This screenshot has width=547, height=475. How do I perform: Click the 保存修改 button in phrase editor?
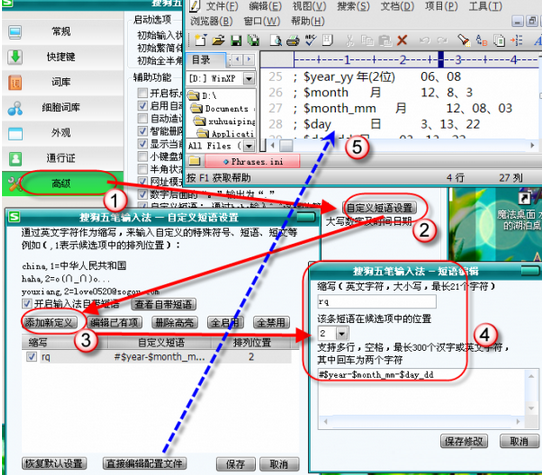(464, 441)
